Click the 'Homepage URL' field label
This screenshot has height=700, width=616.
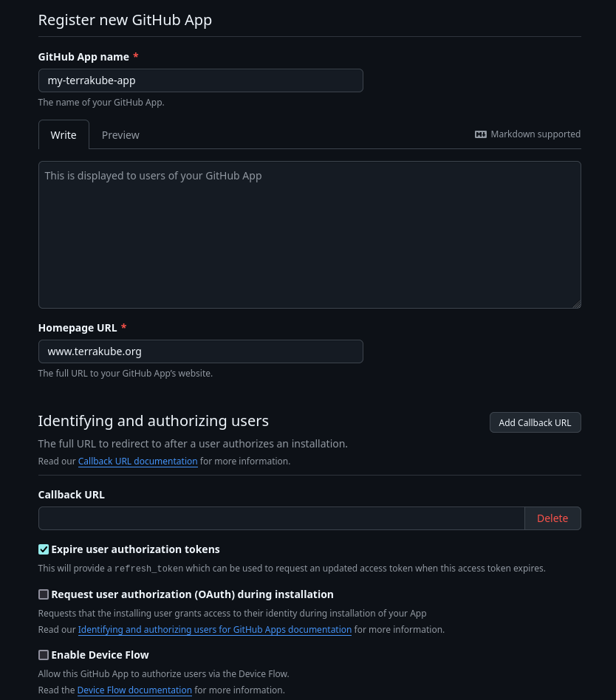pos(77,328)
